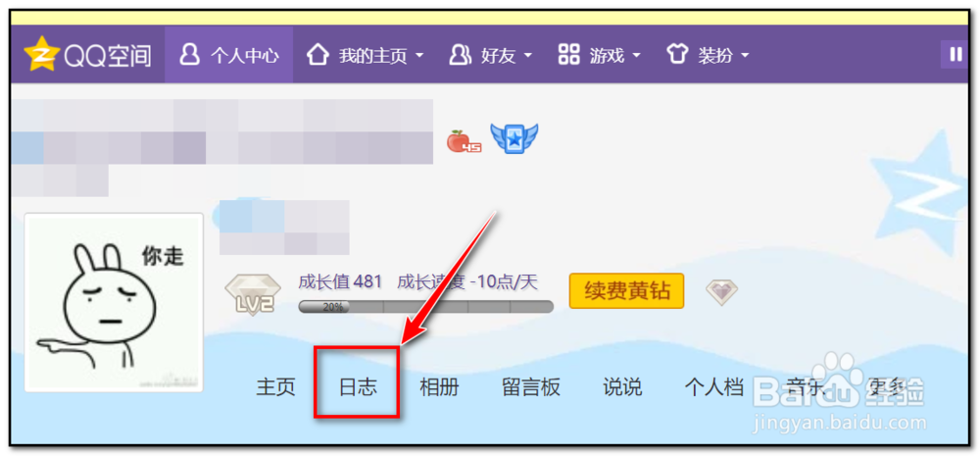Expand 游戏 dropdown arrow

point(636,56)
